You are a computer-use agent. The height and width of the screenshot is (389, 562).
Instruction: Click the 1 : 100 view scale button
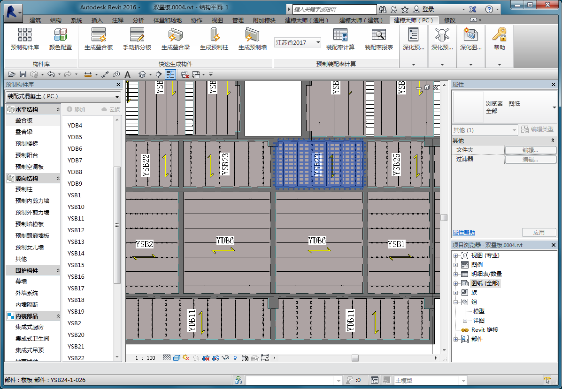coord(145,358)
